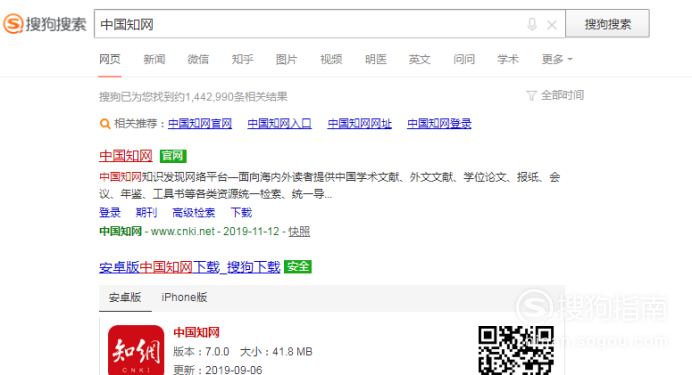
Task: Open the 全部时间 time filter
Action: coord(555,95)
